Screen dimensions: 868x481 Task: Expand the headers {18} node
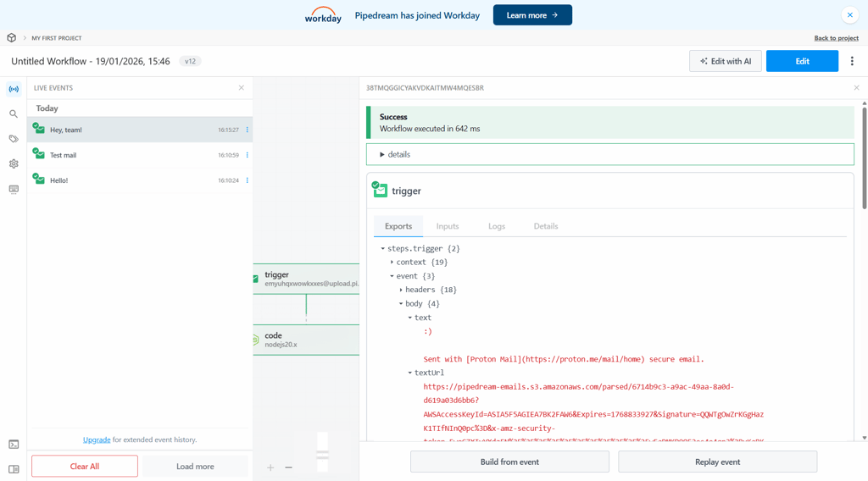coord(401,290)
